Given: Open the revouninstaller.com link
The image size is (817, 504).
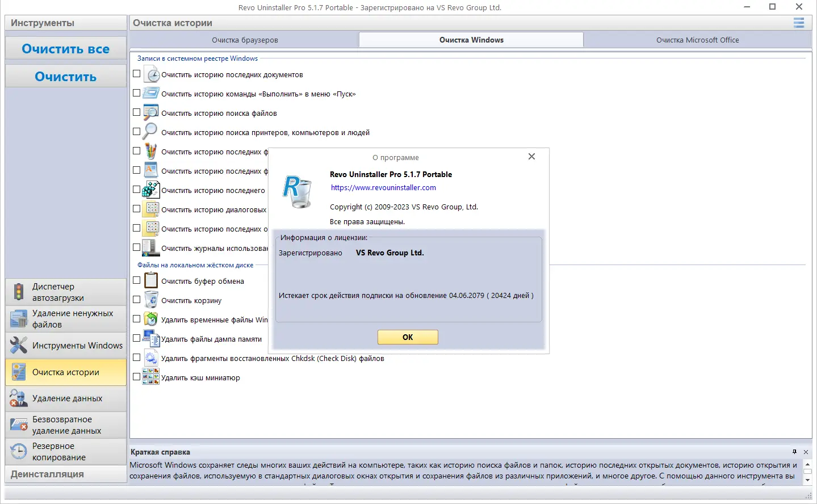Looking at the screenshot, I should 384,188.
